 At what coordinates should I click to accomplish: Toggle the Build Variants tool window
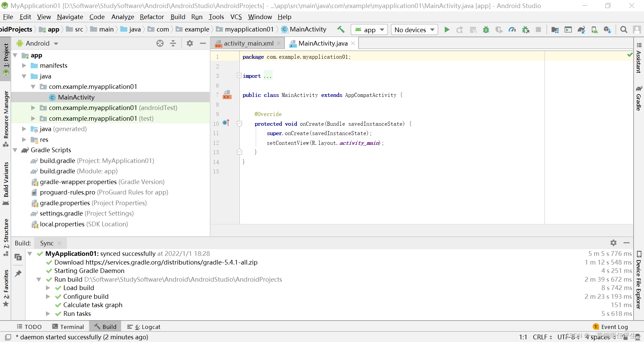click(x=6, y=183)
